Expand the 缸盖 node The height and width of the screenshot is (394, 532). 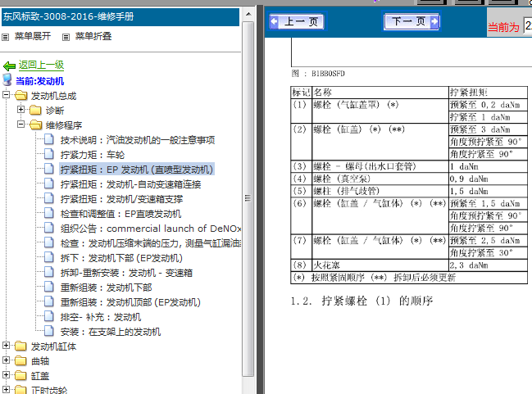6,374
